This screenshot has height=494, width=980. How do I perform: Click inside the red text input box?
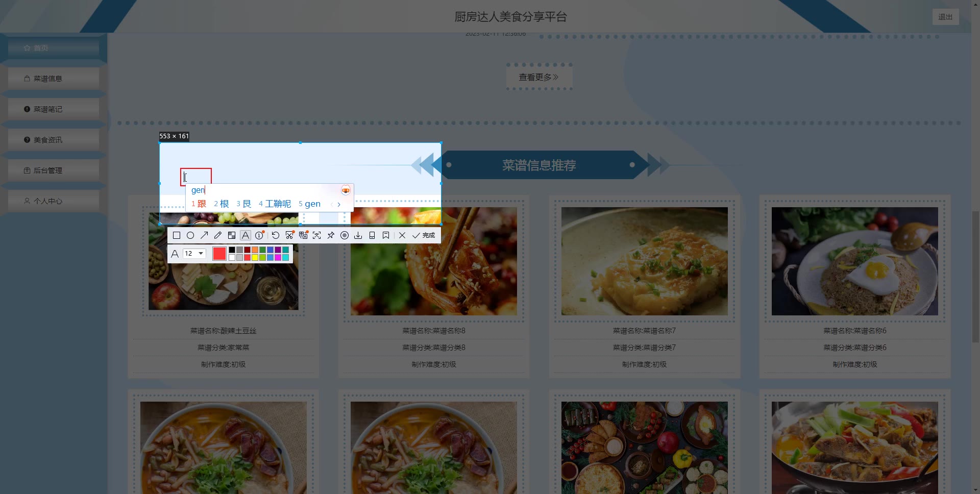click(x=196, y=177)
